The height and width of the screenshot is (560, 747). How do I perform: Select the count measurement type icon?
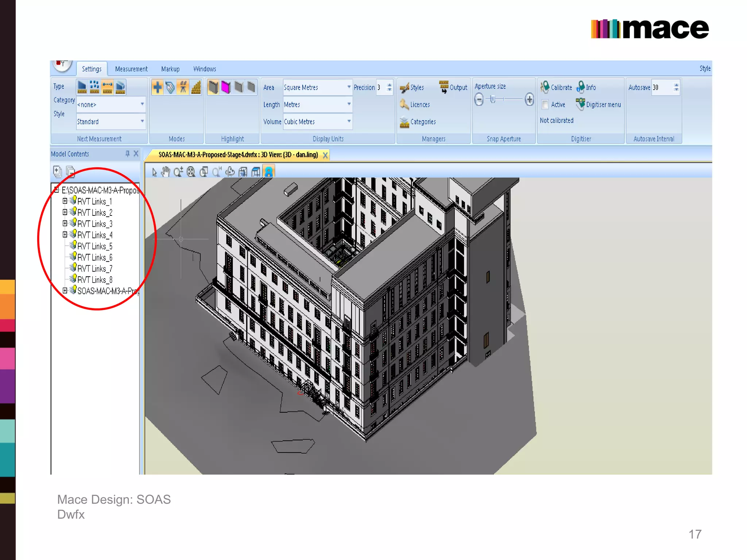pos(94,87)
